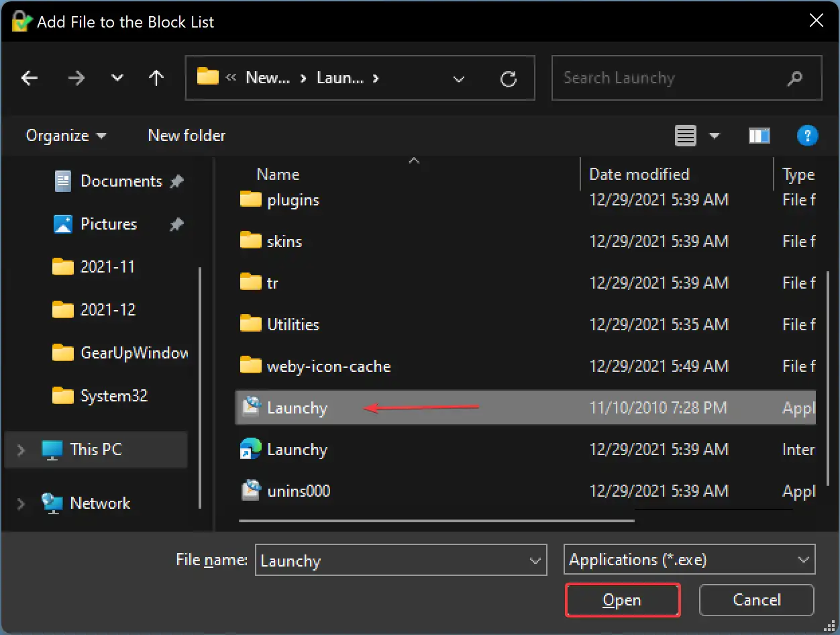Viewport: 840px width, 635px height.
Task: Select the plugins folder
Action: pyautogui.click(x=293, y=200)
